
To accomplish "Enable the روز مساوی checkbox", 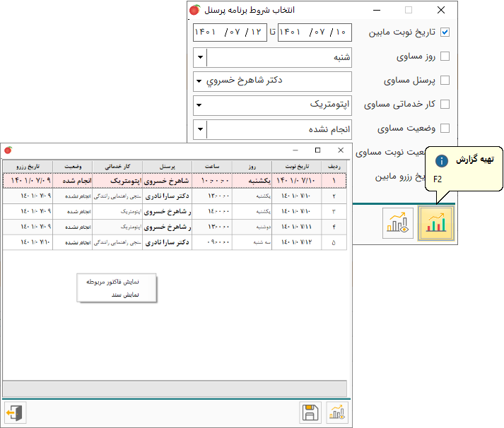I will point(445,57).
